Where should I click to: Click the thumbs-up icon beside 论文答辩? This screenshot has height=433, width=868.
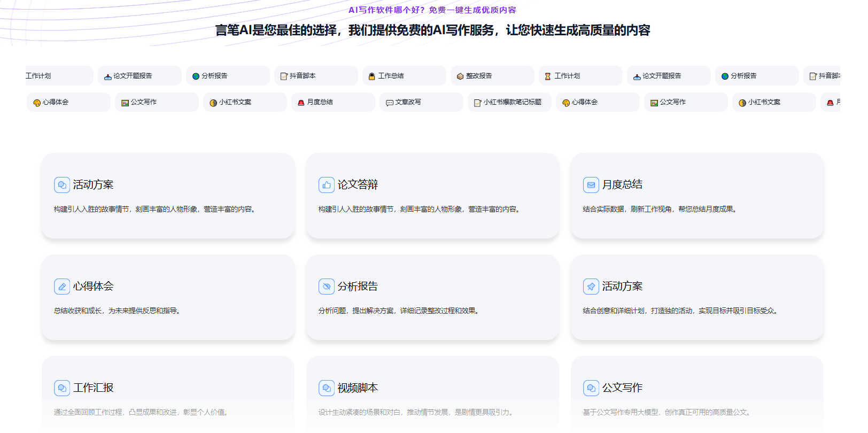[327, 185]
